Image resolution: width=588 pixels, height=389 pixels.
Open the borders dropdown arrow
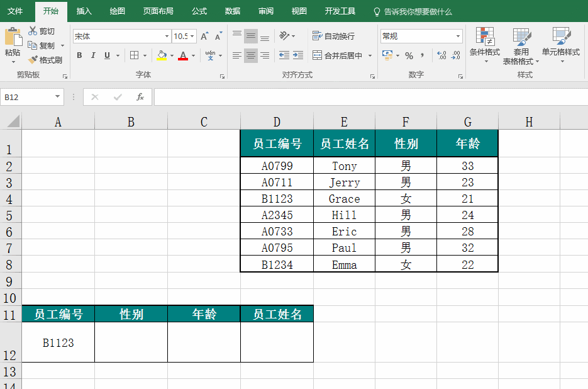pos(145,55)
